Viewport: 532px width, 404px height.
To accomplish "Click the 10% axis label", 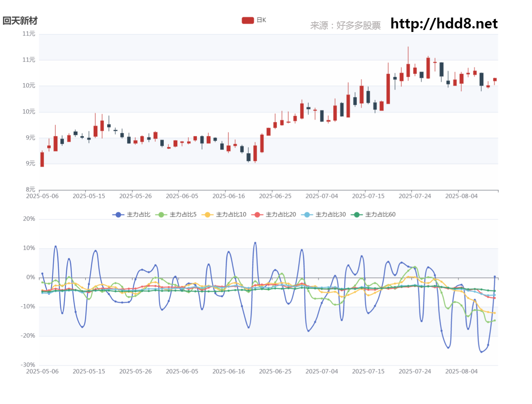I will point(29,248).
